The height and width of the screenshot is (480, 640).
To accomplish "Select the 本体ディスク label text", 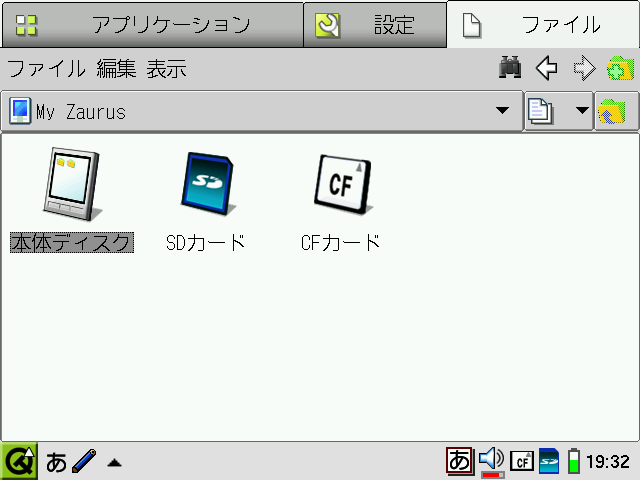I will point(72,242).
